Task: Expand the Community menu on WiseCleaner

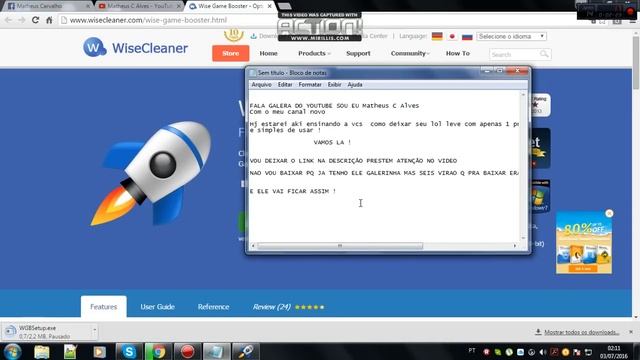Action: [410, 53]
